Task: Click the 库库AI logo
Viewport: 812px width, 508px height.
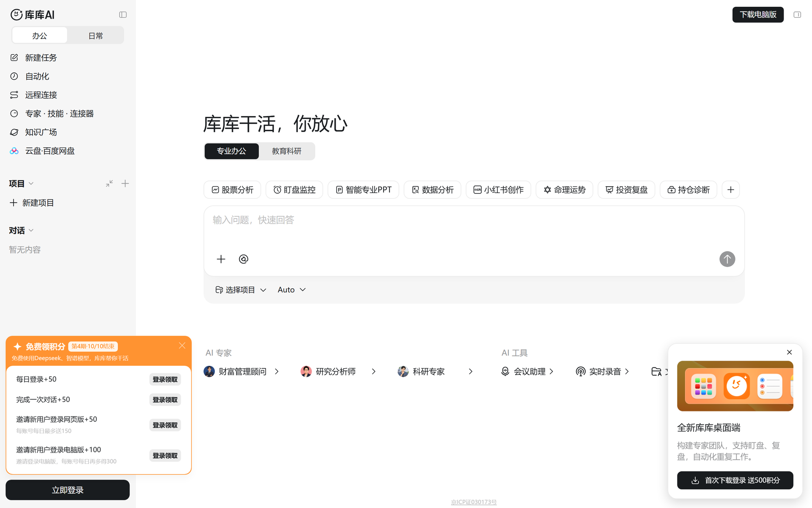Action: point(33,15)
